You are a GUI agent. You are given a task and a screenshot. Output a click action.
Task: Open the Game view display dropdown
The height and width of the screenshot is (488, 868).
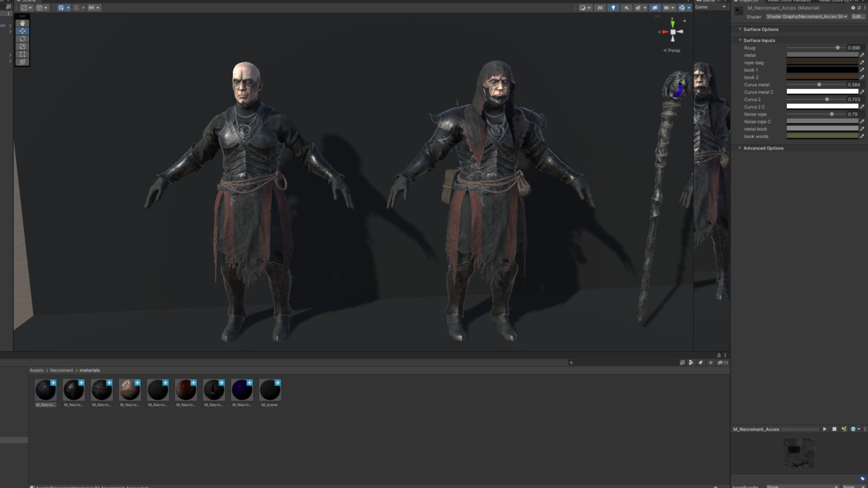[711, 7]
